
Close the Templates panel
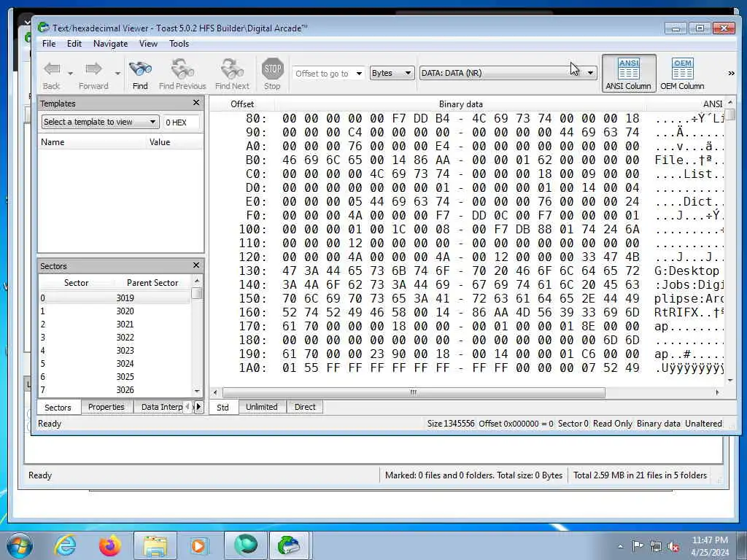coord(196,103)
